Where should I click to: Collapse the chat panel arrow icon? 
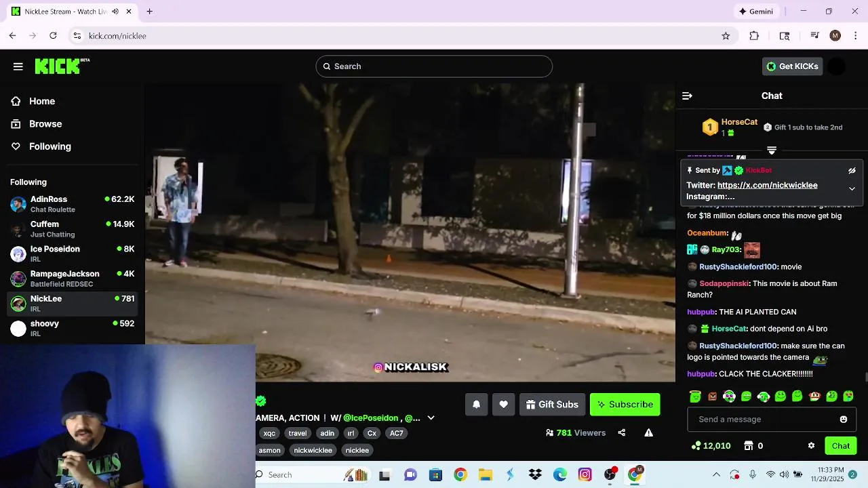coord(687,96)
